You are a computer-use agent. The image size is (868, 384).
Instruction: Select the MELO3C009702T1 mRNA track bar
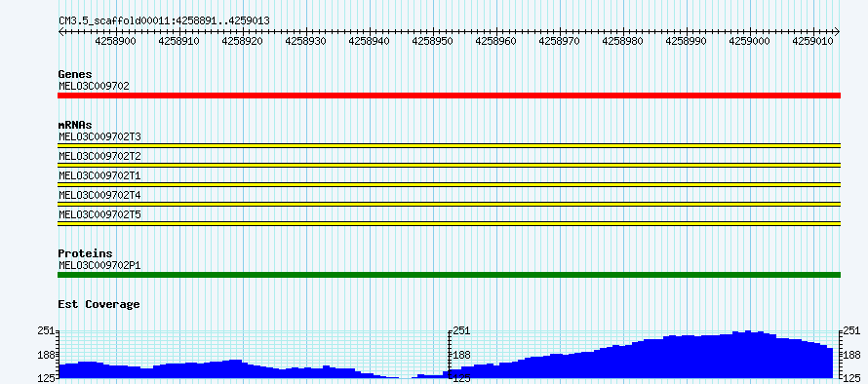pyautogui.click(x=449, y=184)
